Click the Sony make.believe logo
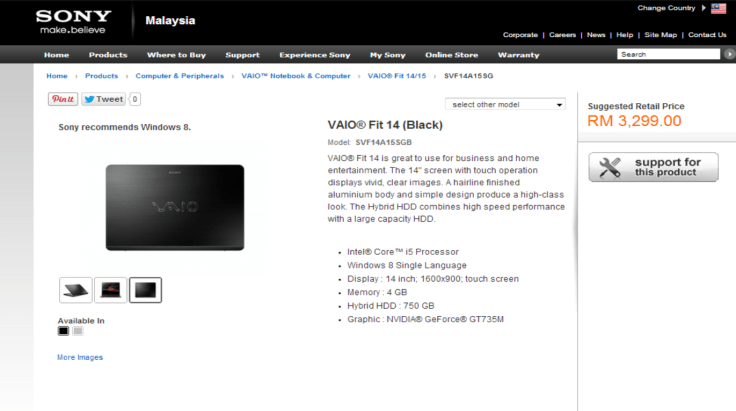The image size is (736, 411). coord(74,22)
